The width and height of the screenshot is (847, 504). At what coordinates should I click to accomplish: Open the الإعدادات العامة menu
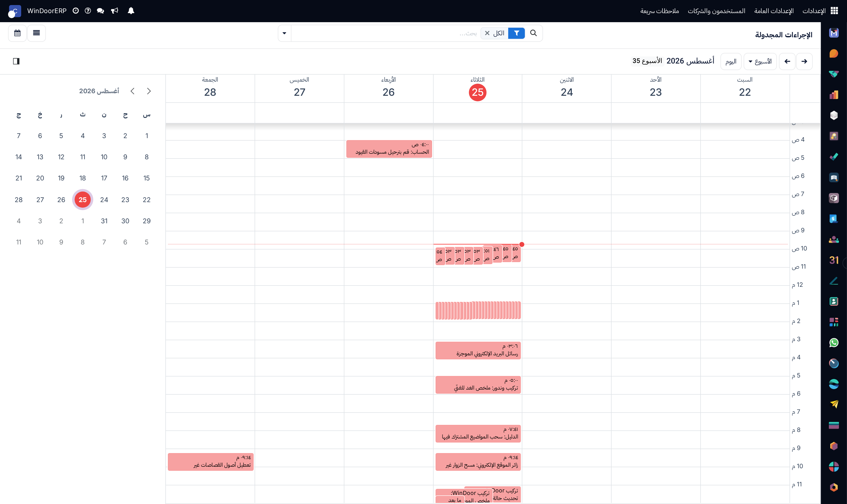(x=774, y=11)
